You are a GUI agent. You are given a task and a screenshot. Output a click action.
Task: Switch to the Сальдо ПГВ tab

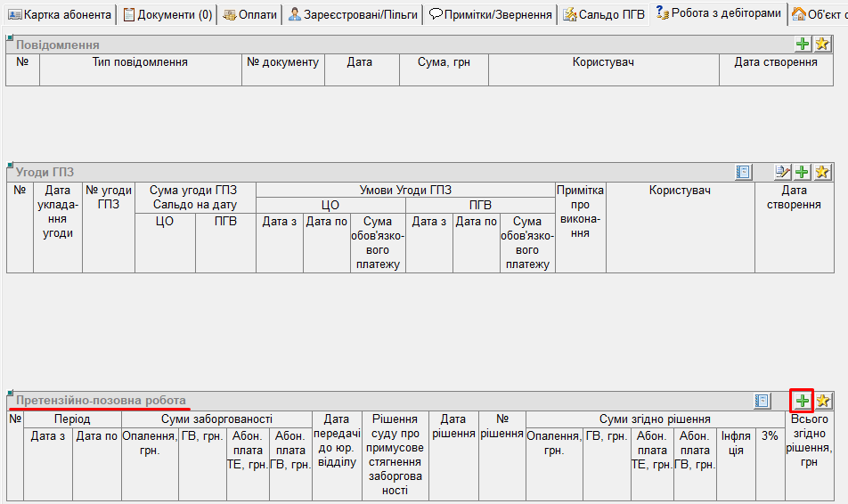604,15
